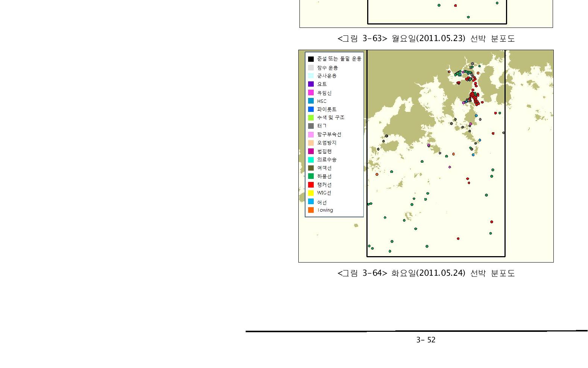
Task: Click the page number 3- 52
Action: (425, 340)
